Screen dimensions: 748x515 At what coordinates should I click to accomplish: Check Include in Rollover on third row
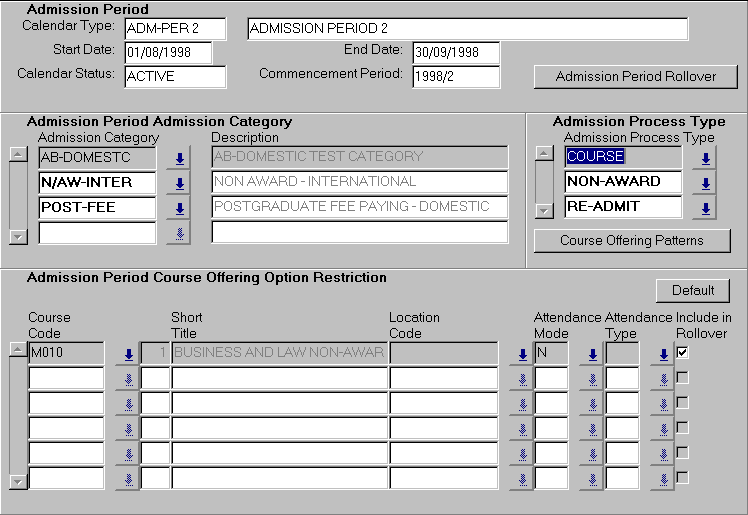coord(682,402)
